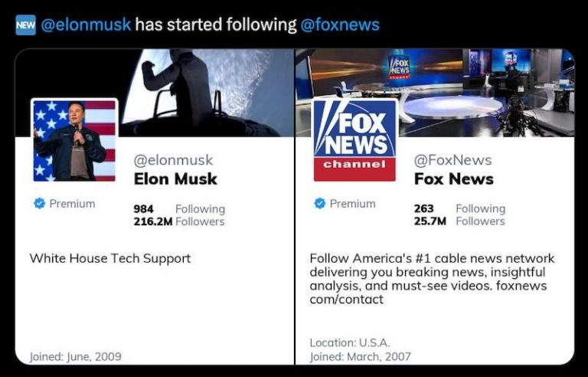Open the @FoxNews handle on the right card

point(452,160)
